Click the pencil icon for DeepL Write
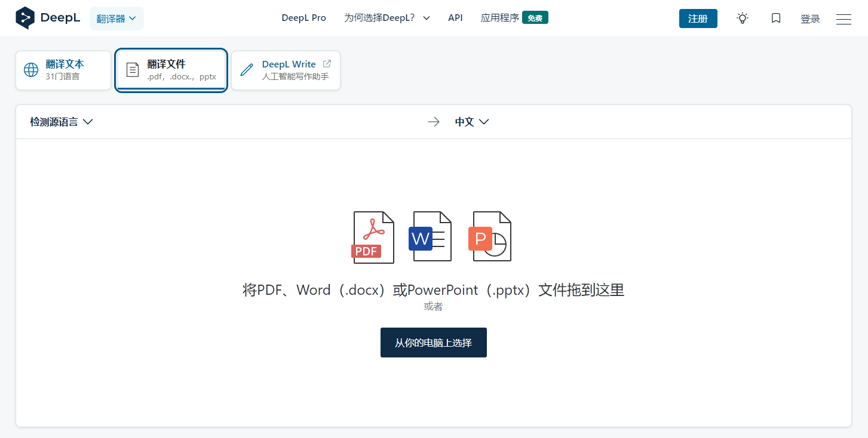868x438 pixels. click(x=247, y=70)
